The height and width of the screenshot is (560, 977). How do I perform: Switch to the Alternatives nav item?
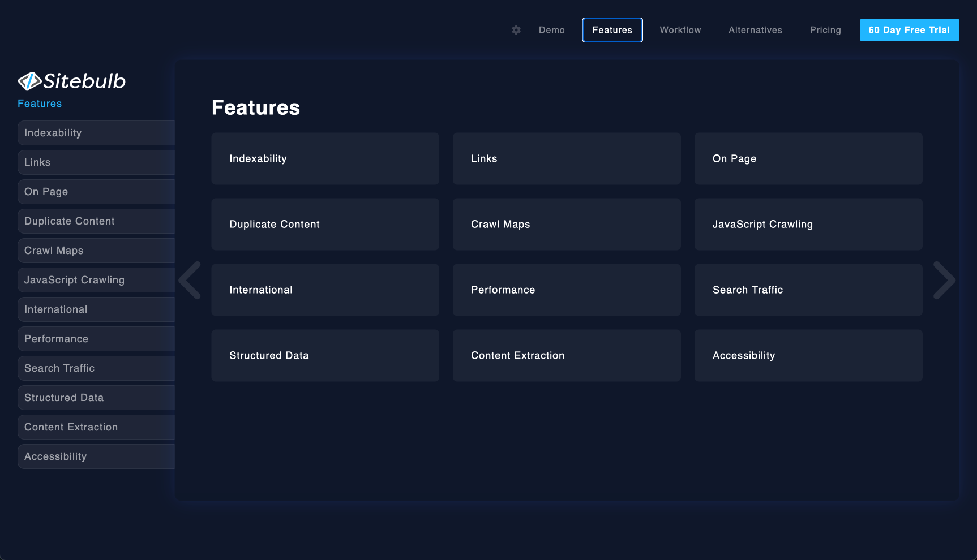pyautogui.click(x=755, y=30)
